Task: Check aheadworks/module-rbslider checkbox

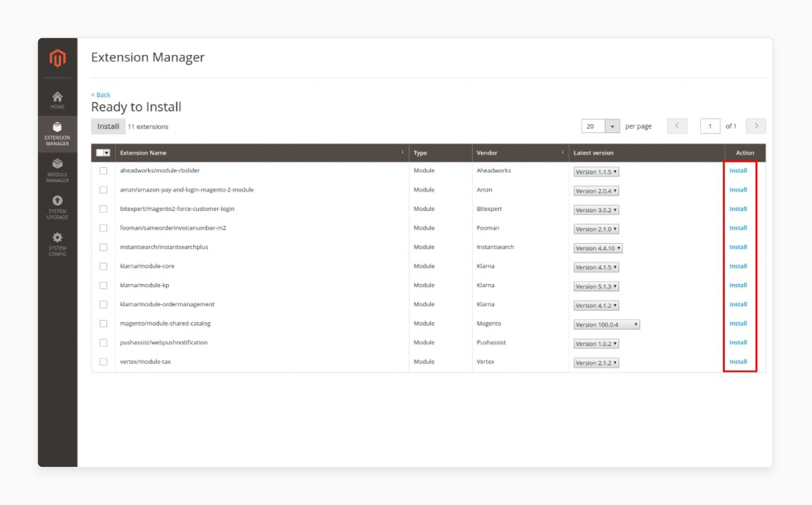Action: [103, 171]
